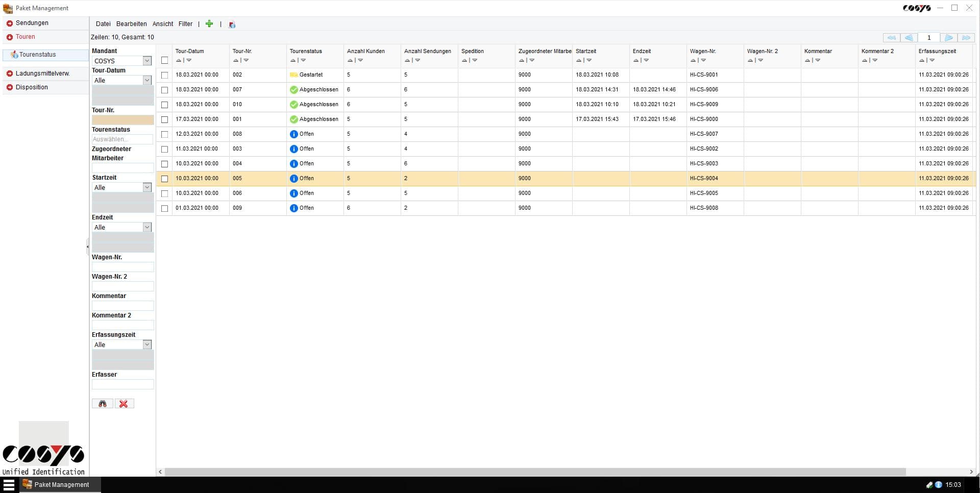
Task: Open the export/report icon next to the plus
Action: pos(232,24)
